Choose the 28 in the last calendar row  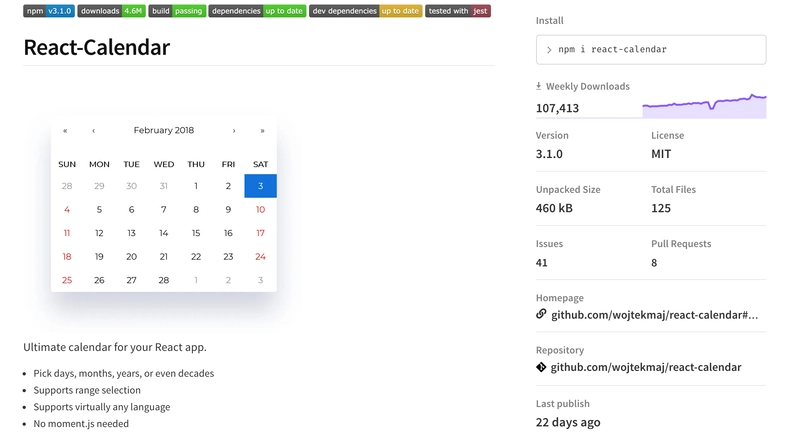(164, 280)
